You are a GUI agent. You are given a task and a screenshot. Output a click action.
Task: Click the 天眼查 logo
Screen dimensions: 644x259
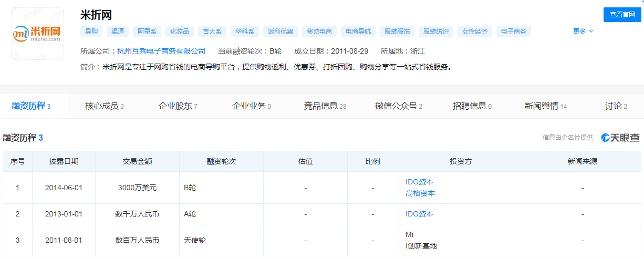click(620, 138)
